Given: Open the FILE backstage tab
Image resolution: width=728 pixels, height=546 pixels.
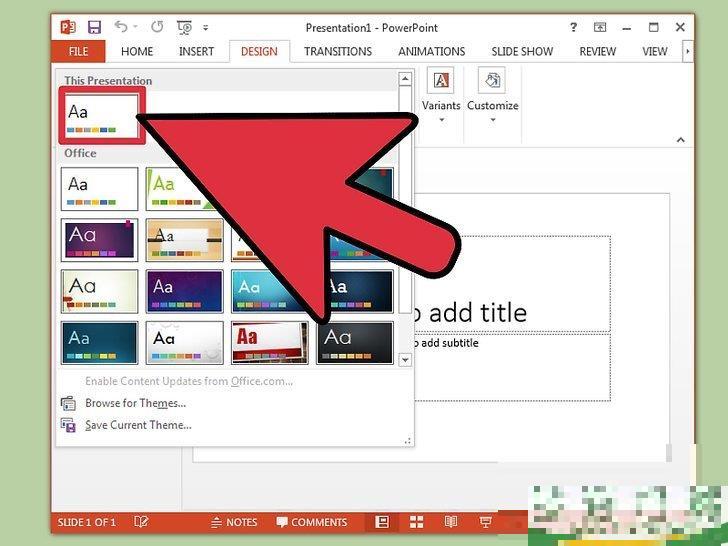Looking at the screenshot, I should coord(78,51).
